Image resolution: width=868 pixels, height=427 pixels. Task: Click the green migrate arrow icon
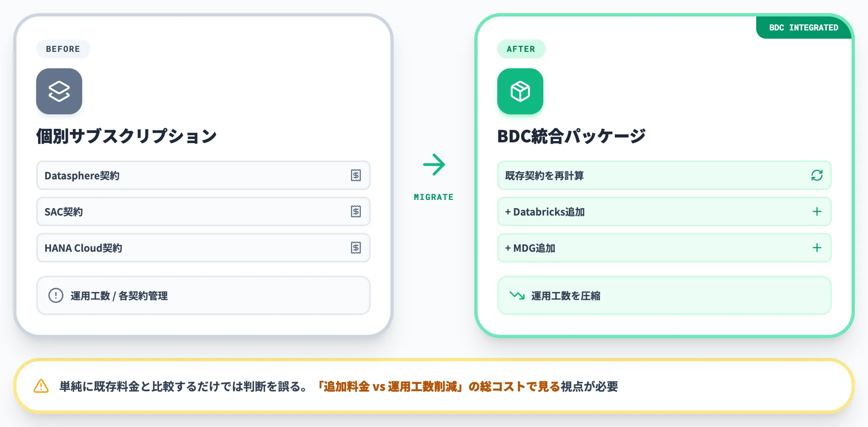coord(434,165)
